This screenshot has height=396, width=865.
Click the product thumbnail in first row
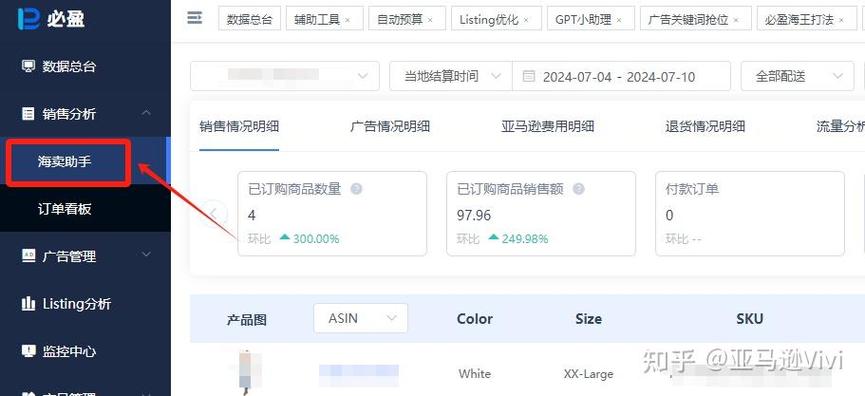pyautogui.click(x=245, y=372)
